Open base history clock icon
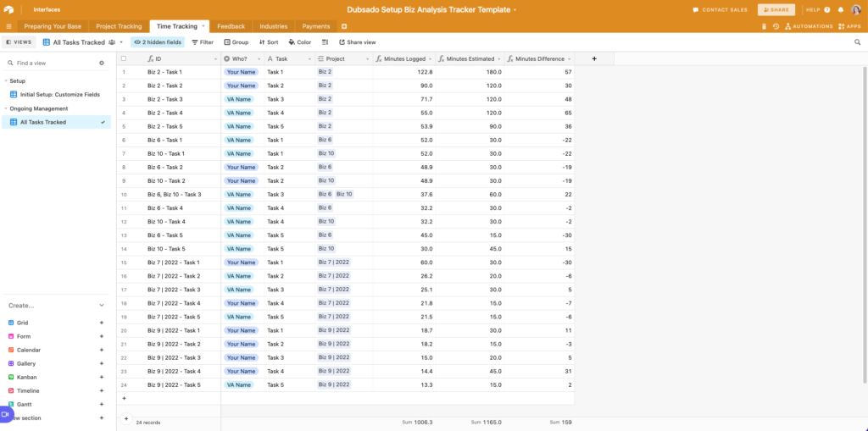This screenshot has height=431, width=868. [776, 26]
